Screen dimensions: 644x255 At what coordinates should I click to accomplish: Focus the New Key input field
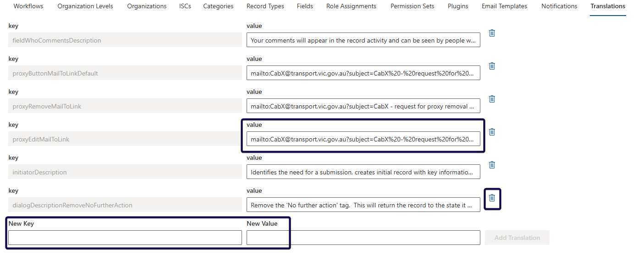coord(125,238)
